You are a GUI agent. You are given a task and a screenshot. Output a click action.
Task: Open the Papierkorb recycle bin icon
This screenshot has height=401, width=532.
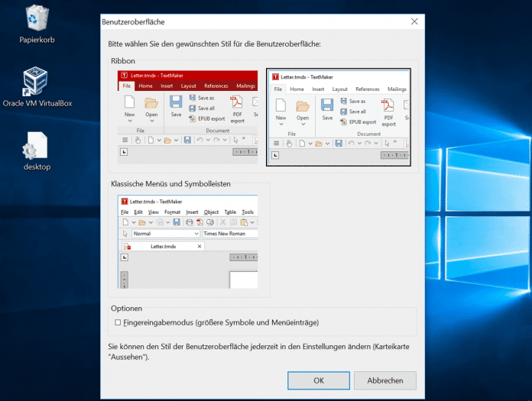pos(37,18)
